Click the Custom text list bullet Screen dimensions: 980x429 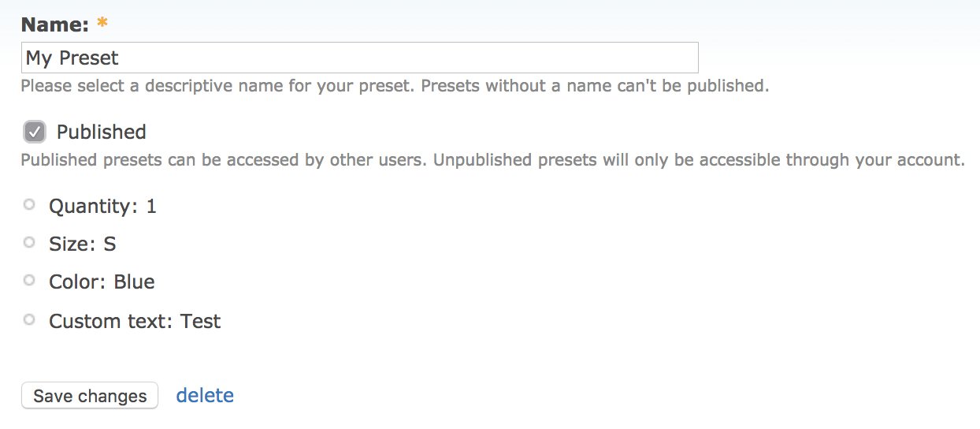pos(29,320)
